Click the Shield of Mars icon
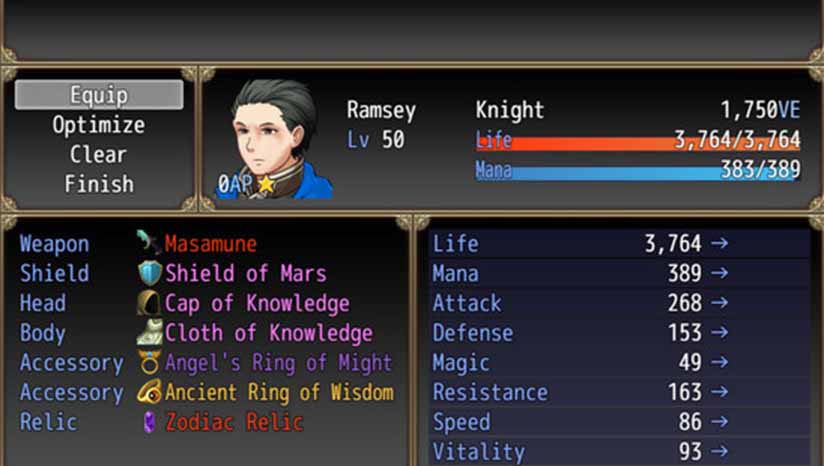Screen dimensions: 824x466 click(x=149, y=273)
